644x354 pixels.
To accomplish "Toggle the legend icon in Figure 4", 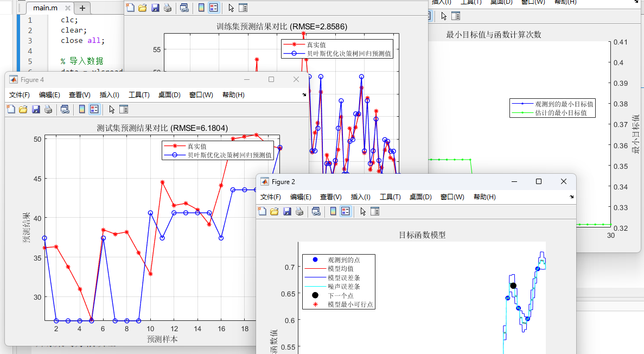I will point(94,109).
